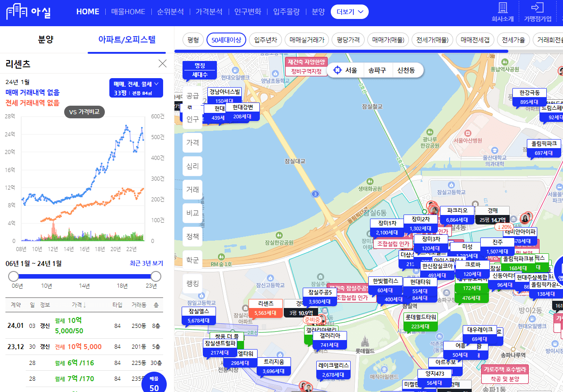Click the 최근 3년 보기 link
563x392 pixels.
point(146,263)
